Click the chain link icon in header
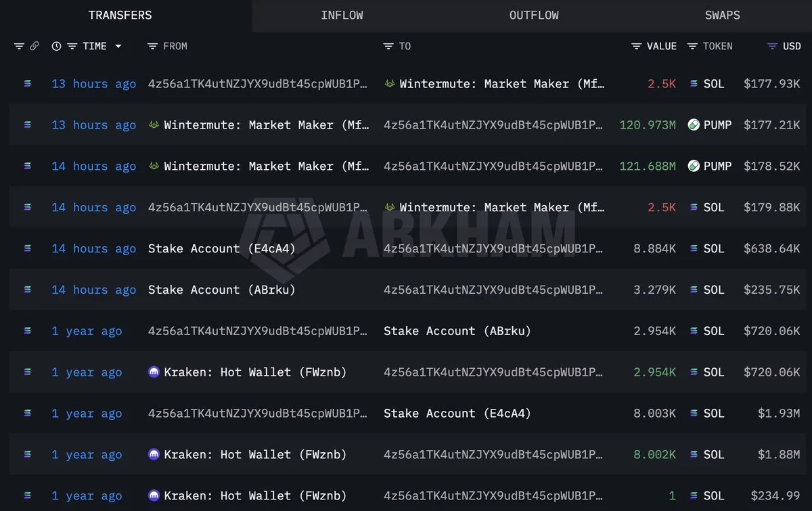 tap(35, 46)
